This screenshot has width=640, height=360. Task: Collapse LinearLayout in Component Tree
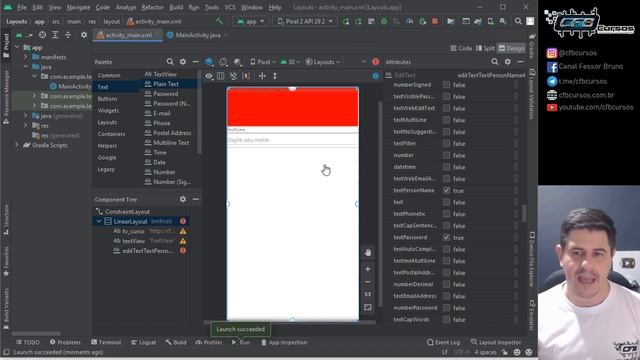[x=99, y=221]
